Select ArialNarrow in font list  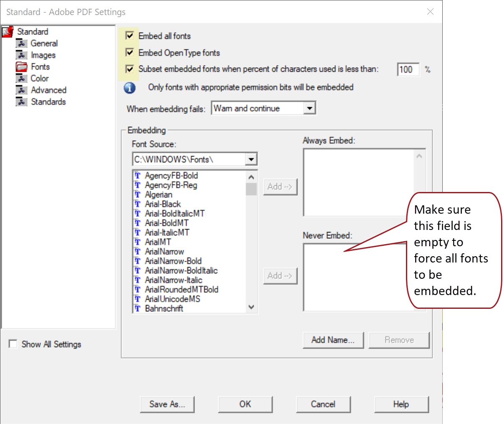point(164,252)
